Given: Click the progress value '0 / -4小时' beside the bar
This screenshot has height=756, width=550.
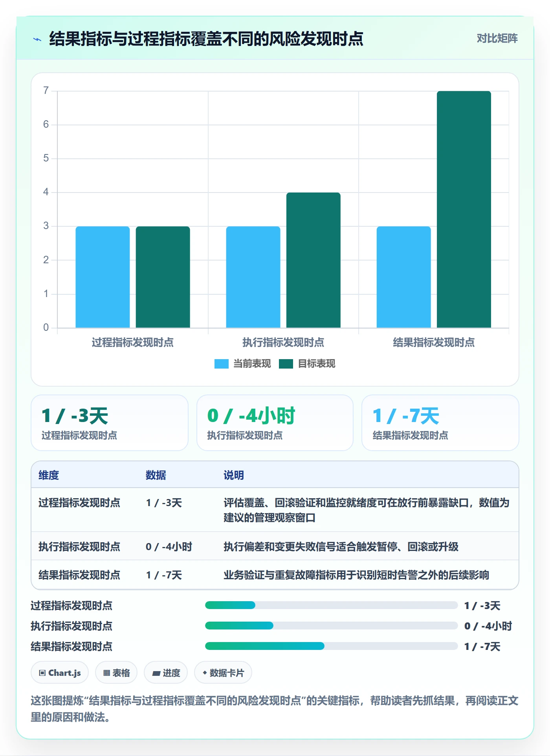Looking at the screenshot, I should pyautogui.click(x=488, y=626).
